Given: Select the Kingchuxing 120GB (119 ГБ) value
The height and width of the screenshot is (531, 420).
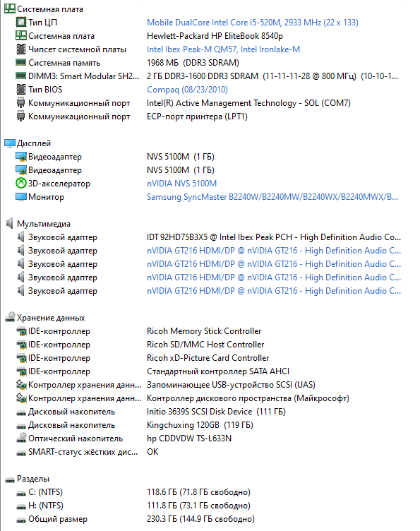Looking at the screenshot, I should [x=200, y=424].
